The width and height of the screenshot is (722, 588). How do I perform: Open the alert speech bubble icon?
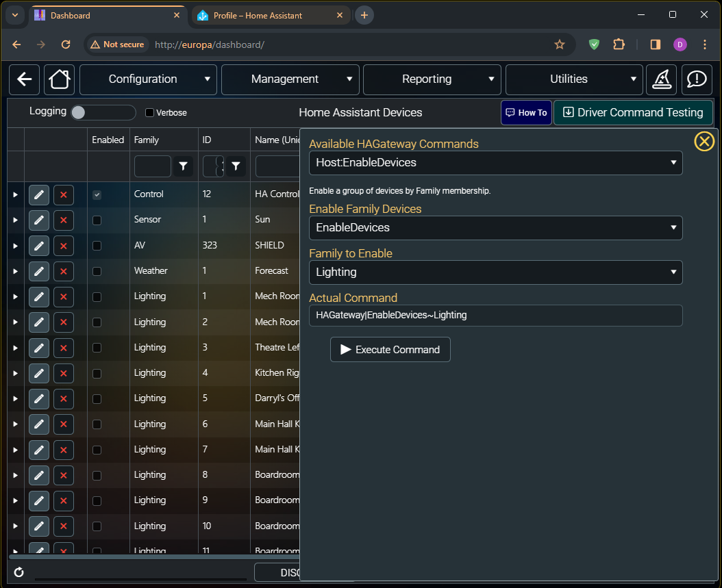(697, 79)
